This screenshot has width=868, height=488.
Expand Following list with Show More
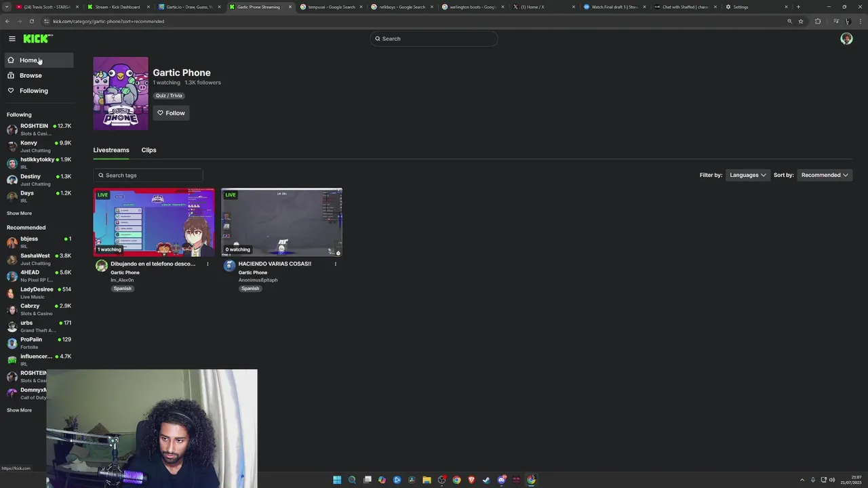point(19,213)
